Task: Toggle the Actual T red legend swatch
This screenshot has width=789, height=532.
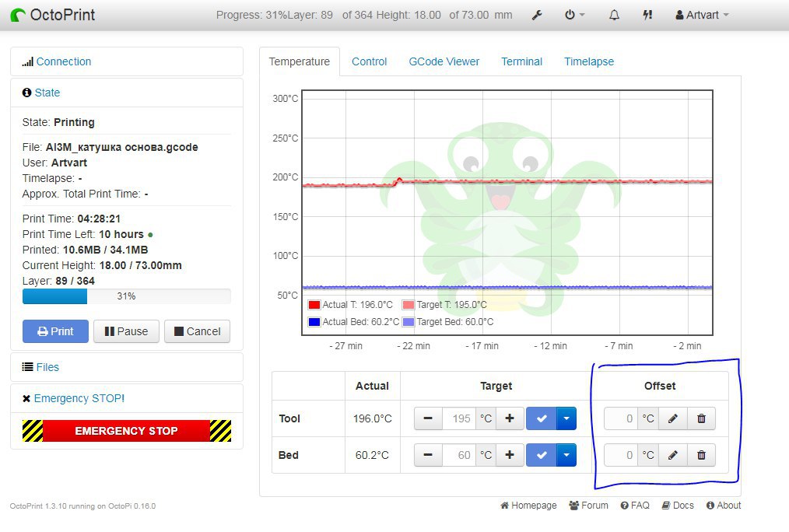Action: click(x=314, y=305)
